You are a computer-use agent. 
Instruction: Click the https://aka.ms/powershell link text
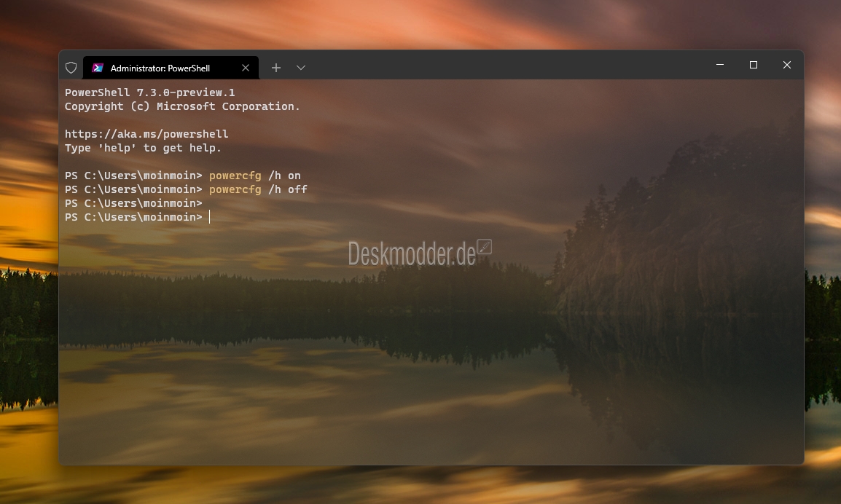(x=146, y=134)
